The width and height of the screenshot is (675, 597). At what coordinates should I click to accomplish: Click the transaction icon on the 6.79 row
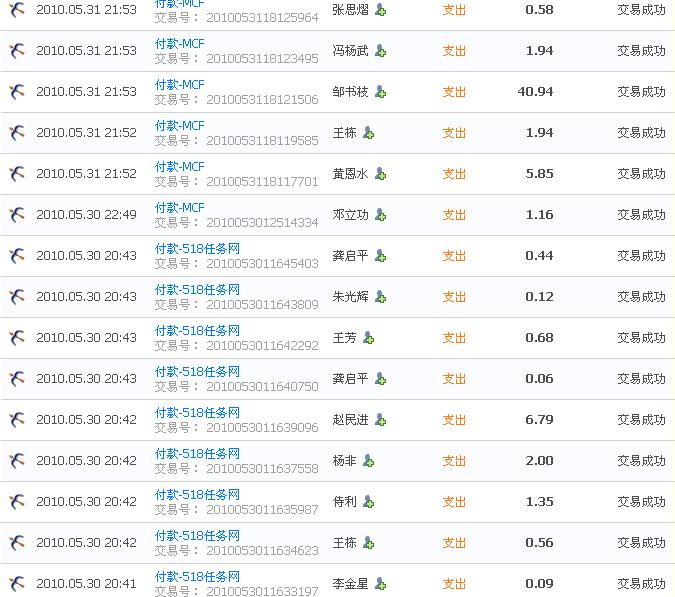click(x=17, y=420)
